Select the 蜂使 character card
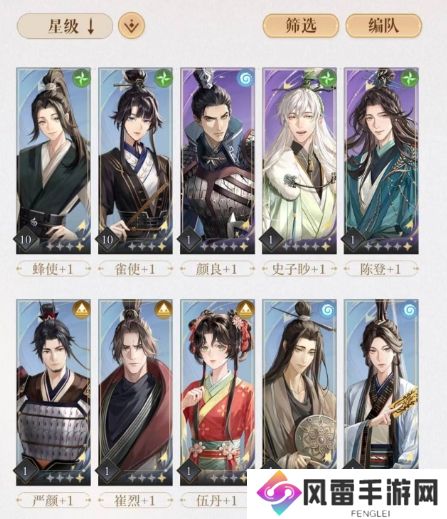The width and height of the screenshot is (447, 519). click(53, 161)
